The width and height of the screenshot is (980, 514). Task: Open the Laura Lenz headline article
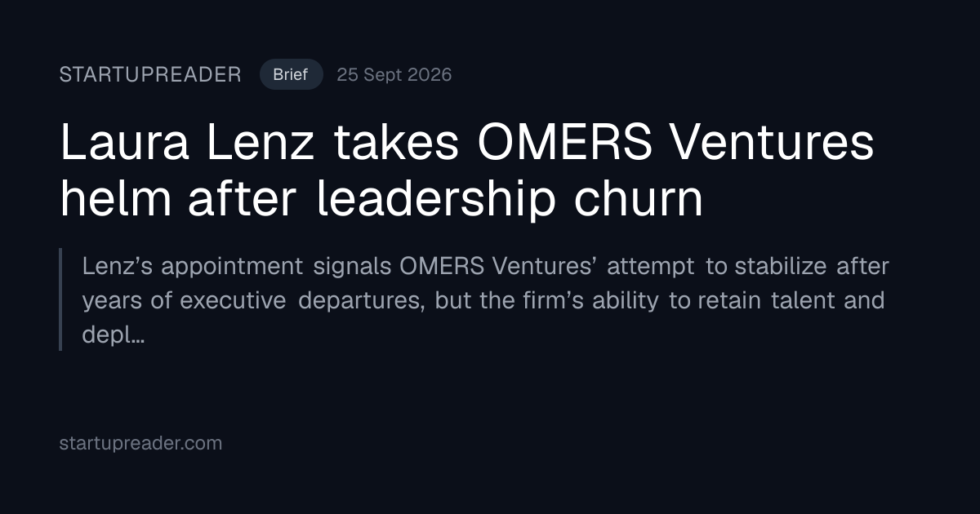click(x=467, y=171)
